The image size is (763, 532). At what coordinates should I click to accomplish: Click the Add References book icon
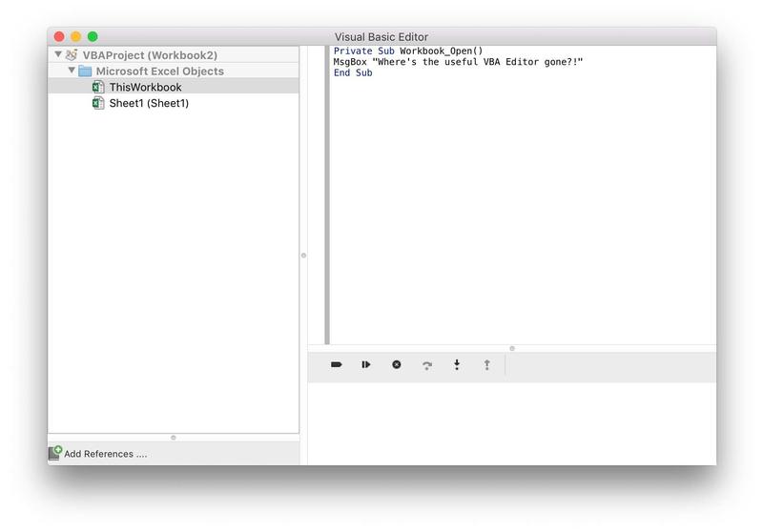[x=55, y=453]
